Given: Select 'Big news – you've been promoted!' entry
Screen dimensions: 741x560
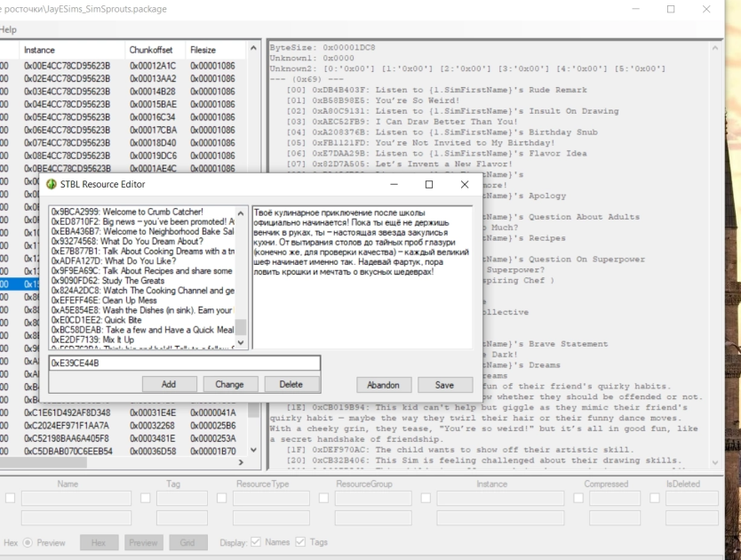Looking at the screenshot, I should pos(143,222).
